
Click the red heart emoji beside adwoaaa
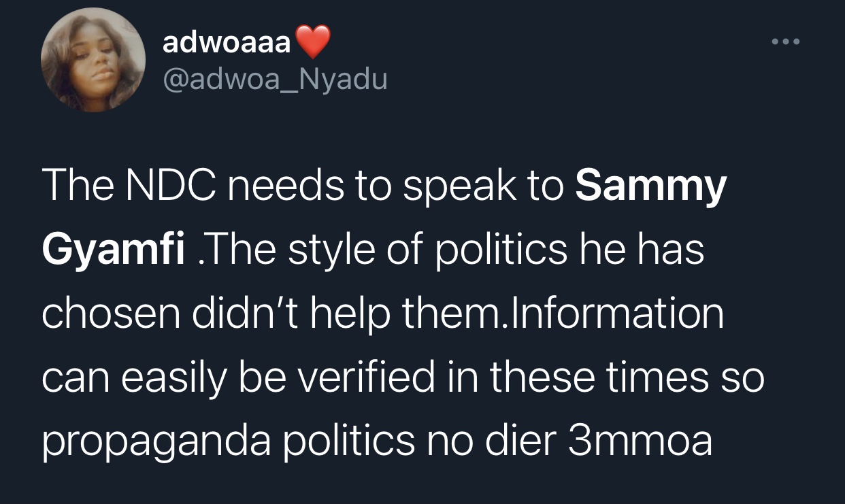[314, 43]
